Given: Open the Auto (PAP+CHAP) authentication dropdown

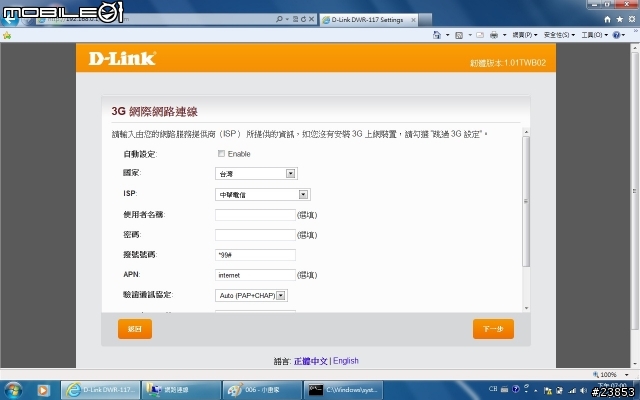Looking at the screenshot, I should click(x=251, y=295).
